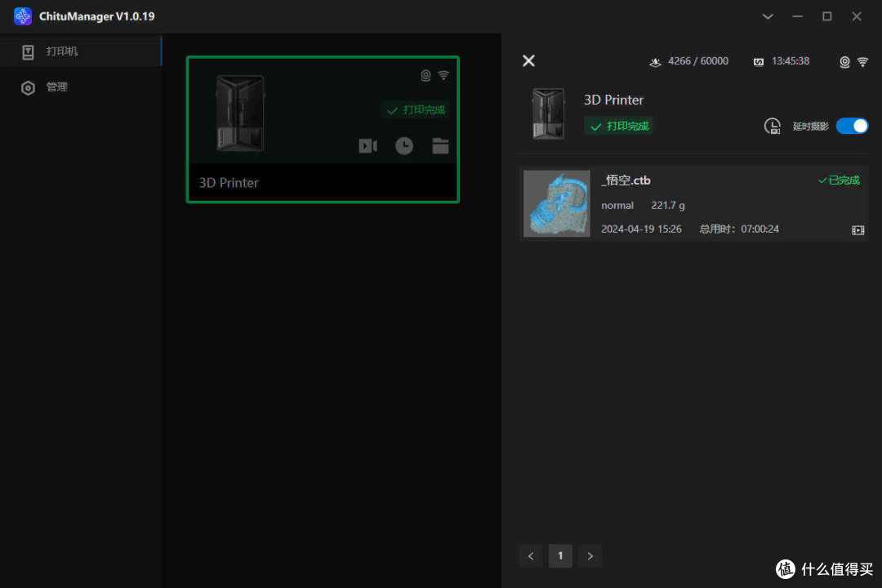Click the _悟空.ctb file name

tap(626, 180)
